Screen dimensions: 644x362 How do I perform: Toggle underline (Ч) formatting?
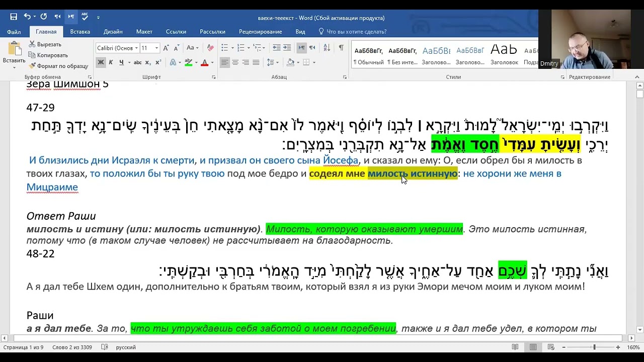tap(122, 62)
